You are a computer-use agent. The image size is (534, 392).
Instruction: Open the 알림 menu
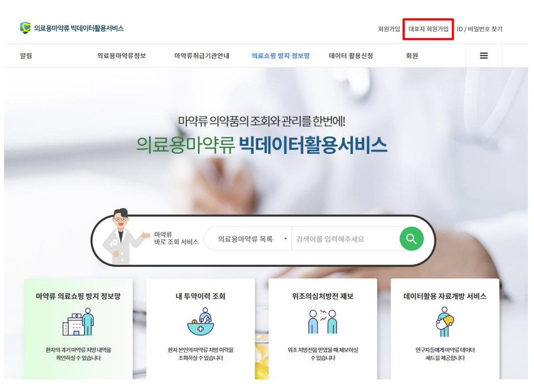[x=26, y=56]
